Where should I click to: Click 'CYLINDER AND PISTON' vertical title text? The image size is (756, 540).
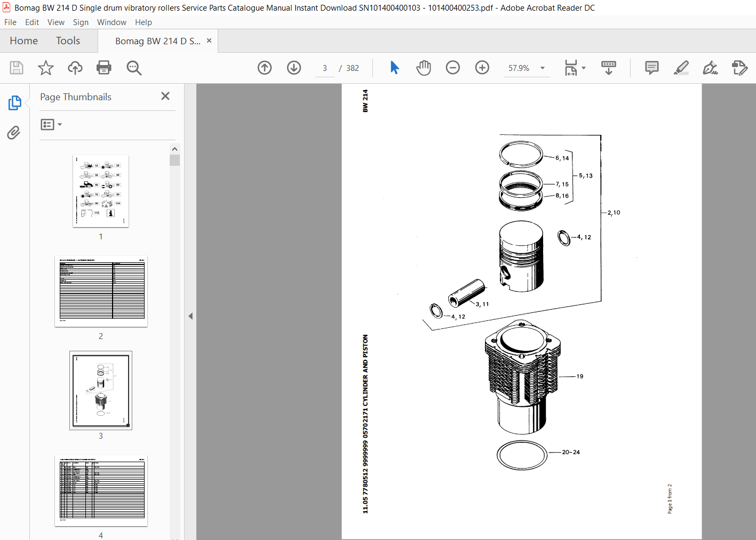tap(365, 370)
